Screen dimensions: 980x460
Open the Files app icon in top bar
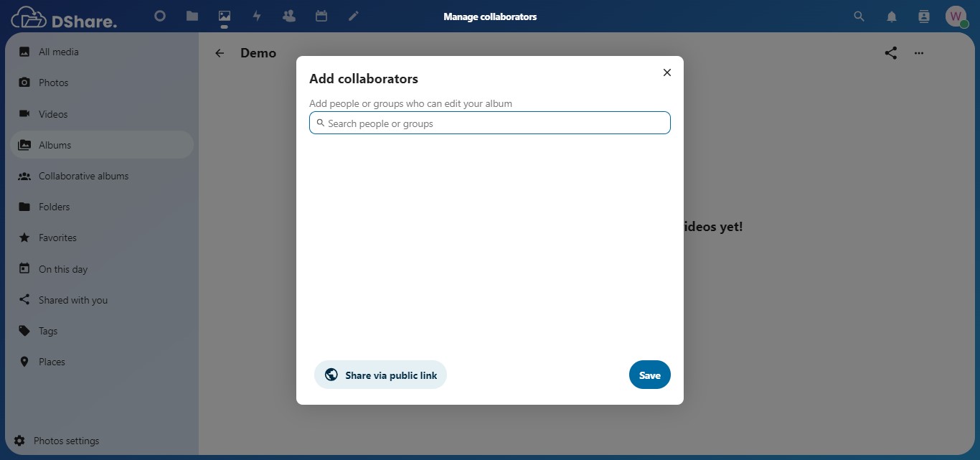tap(192, 16)
